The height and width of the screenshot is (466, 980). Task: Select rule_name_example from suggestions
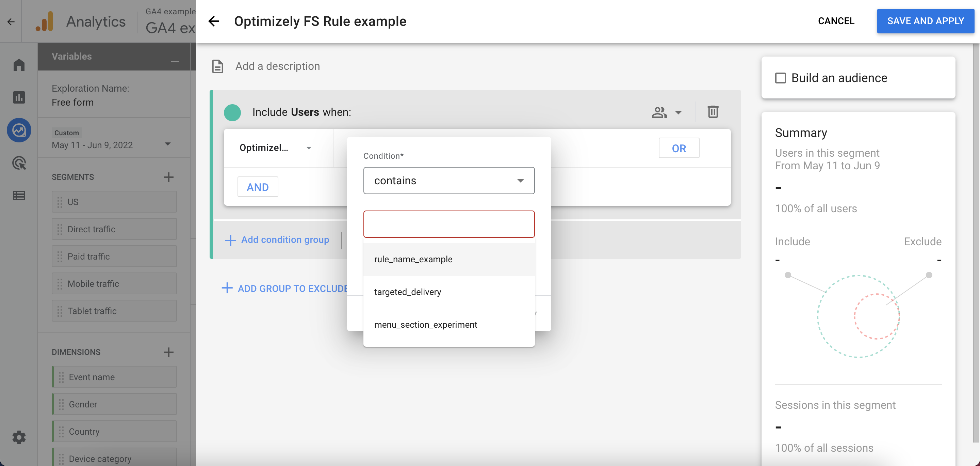(413, 258)
